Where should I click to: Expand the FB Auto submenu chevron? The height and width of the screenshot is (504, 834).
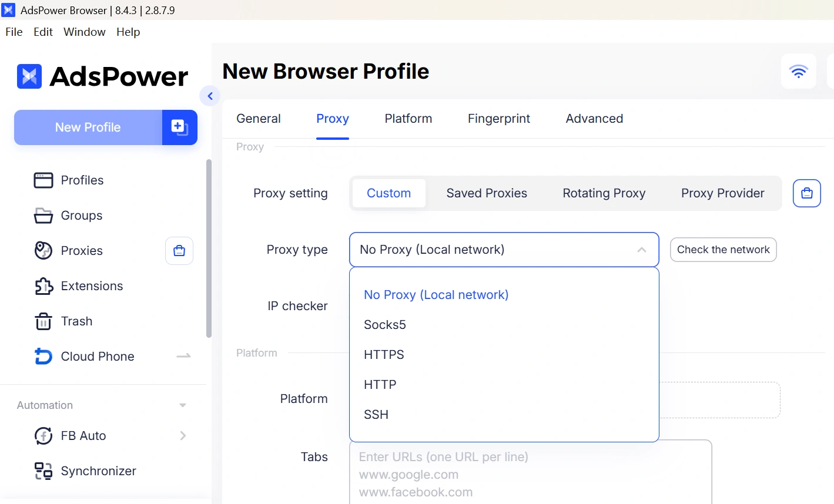point(183,435)
